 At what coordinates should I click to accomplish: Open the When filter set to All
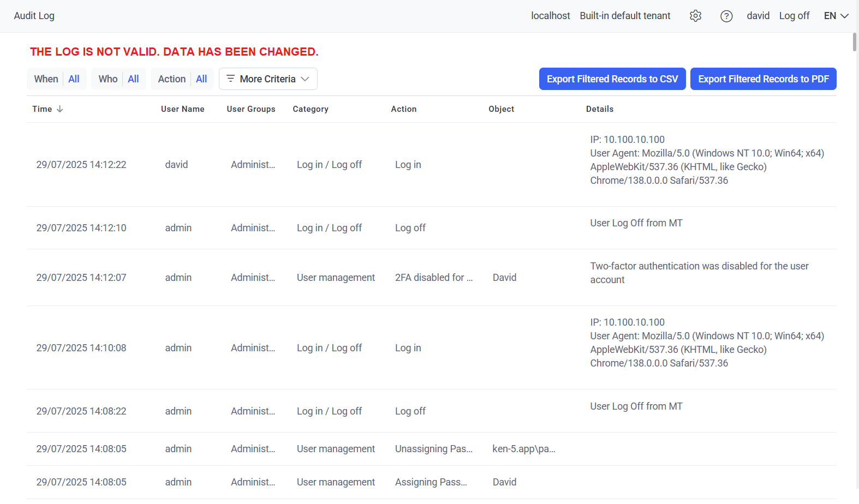click(x=57, y=79)
